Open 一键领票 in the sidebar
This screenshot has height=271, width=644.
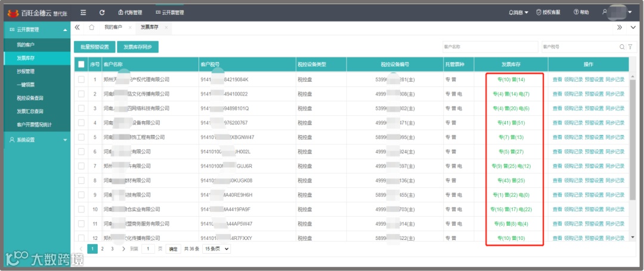pyautogui.click(x=26, y=85)
